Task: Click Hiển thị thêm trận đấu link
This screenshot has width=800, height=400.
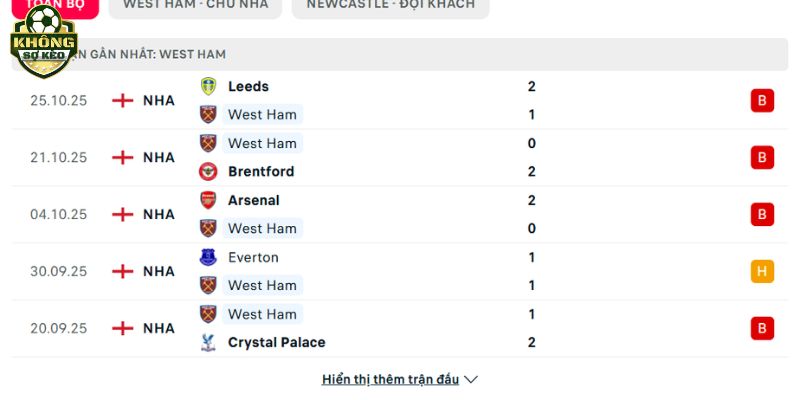Action: pyautogui.click(x=390, y=380)
